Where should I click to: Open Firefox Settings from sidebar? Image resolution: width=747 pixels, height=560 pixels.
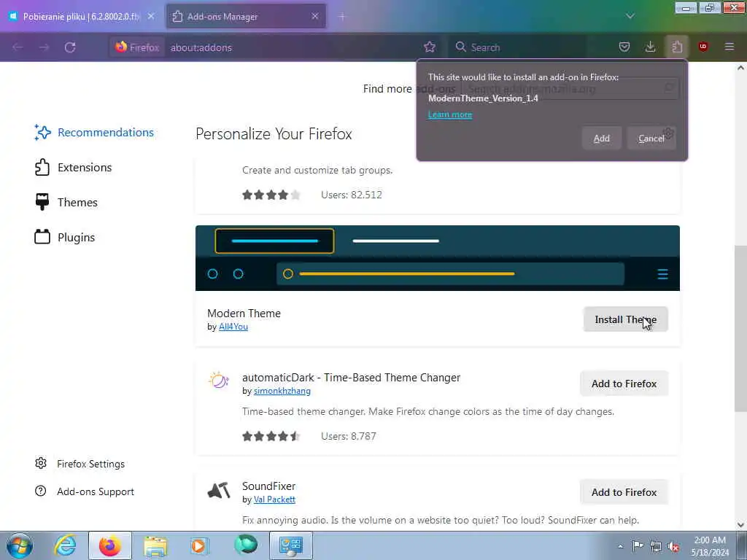[x=80, y=464]
